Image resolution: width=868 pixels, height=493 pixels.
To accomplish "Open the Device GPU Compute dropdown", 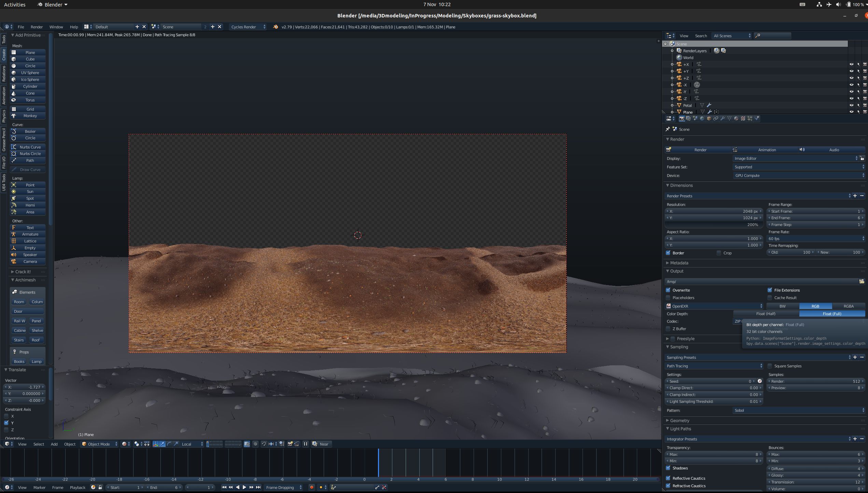I will [x=799, y=175].
